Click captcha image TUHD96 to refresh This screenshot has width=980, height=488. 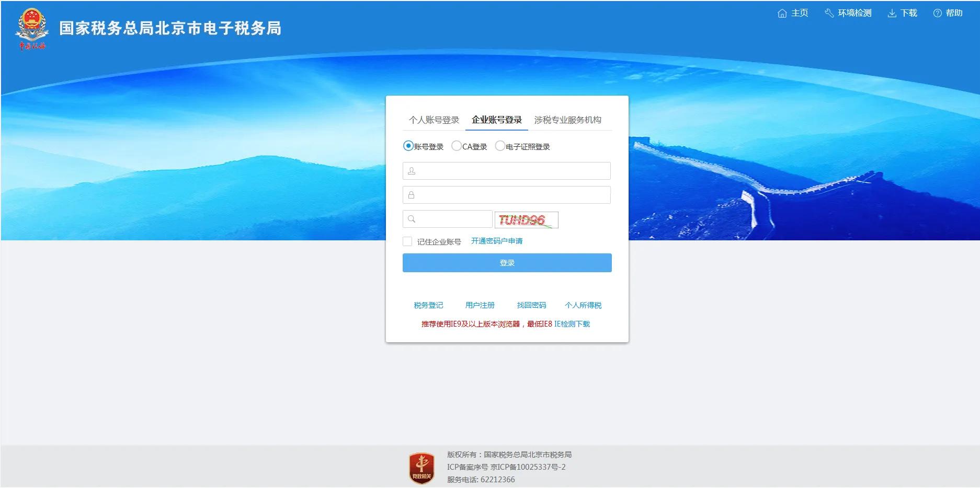coord(526,220)
